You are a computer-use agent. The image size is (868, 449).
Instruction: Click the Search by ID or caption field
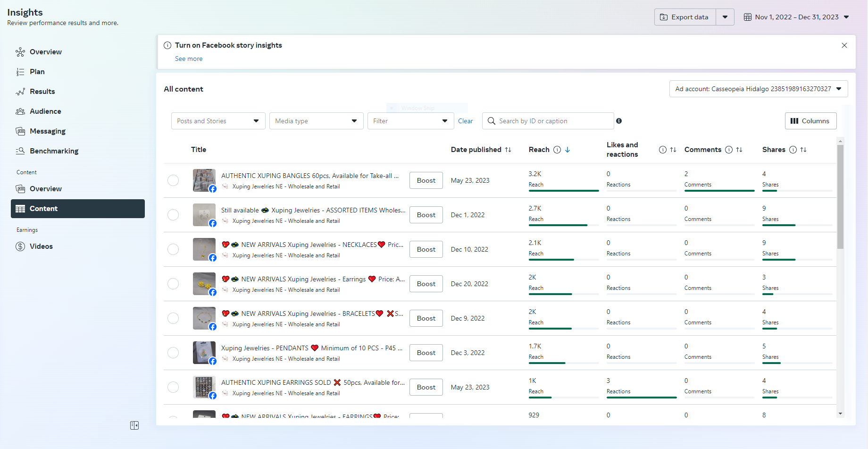(548, 121)
